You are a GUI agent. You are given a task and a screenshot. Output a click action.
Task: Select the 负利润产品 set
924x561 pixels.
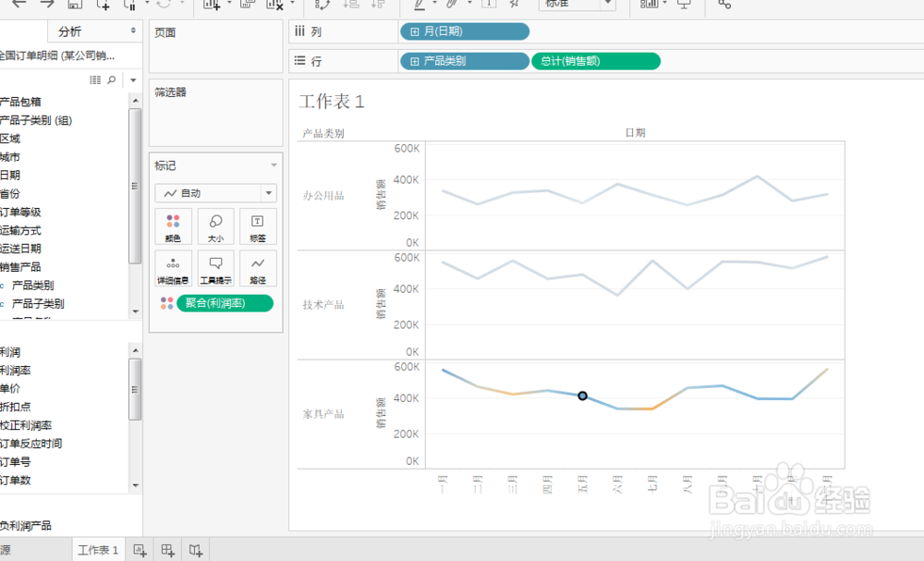tap(25, 526)
